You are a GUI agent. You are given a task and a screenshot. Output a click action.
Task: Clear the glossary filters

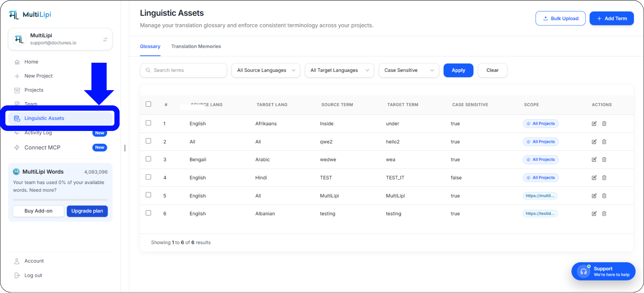(492, 70)
